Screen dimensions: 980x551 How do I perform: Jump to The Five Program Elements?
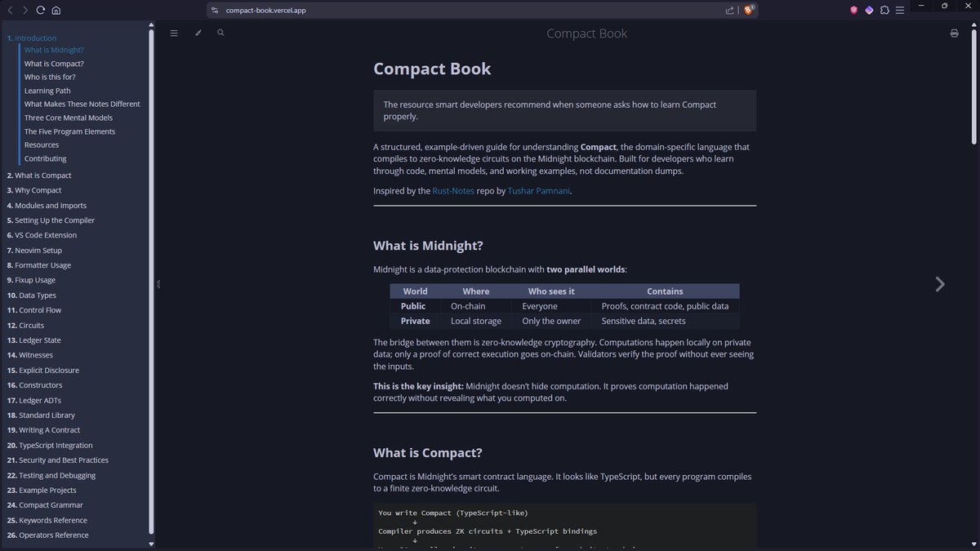tap(69, 131)
